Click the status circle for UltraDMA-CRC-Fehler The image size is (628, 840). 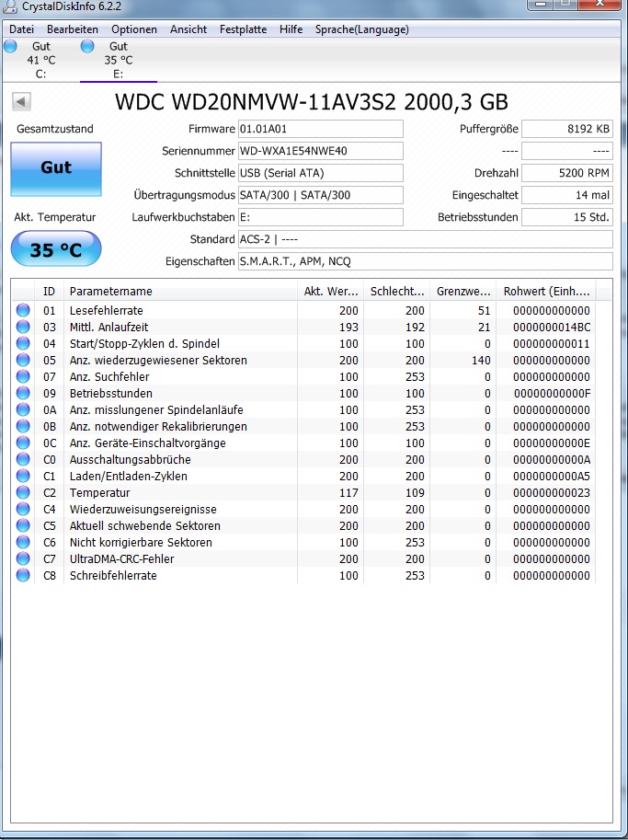pyautogui.click(x=23, y=559)
